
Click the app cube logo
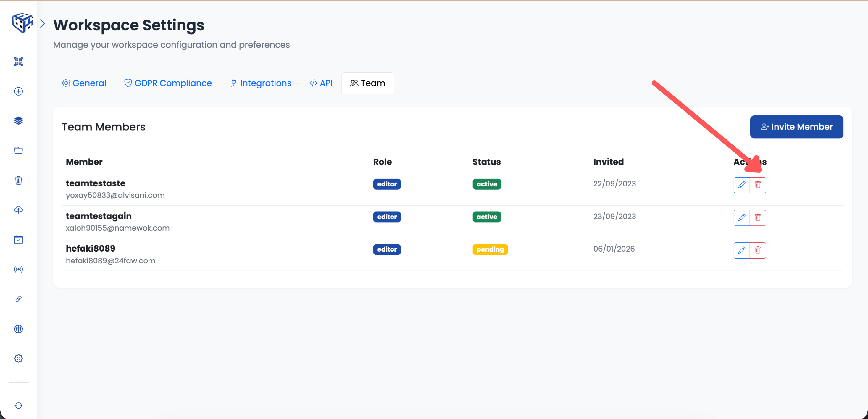click(22, 23)
